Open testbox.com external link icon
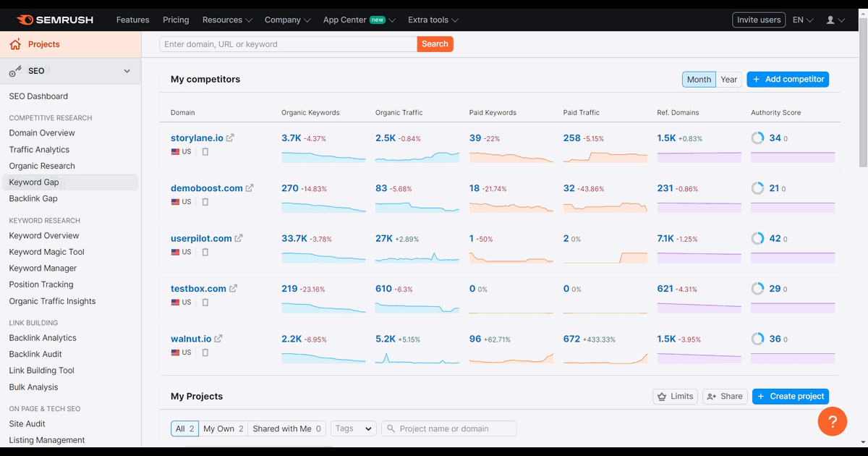This screenshot has width=868, height=456. point(233,288)
